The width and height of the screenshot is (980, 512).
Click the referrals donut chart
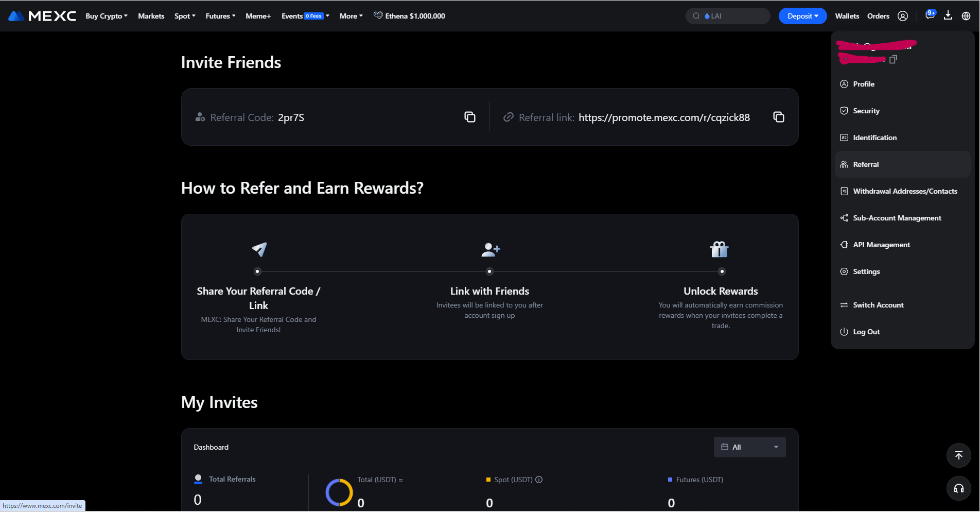coord(339,492)
